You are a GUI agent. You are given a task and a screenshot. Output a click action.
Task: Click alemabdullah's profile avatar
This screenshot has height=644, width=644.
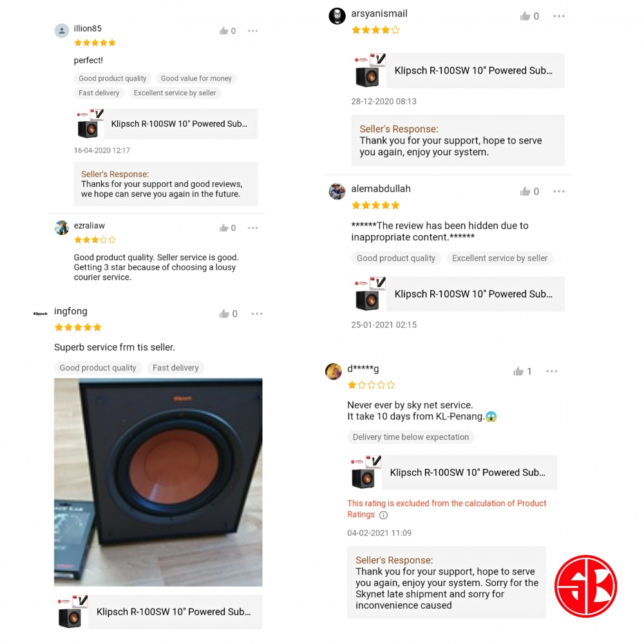coord(337,191)
